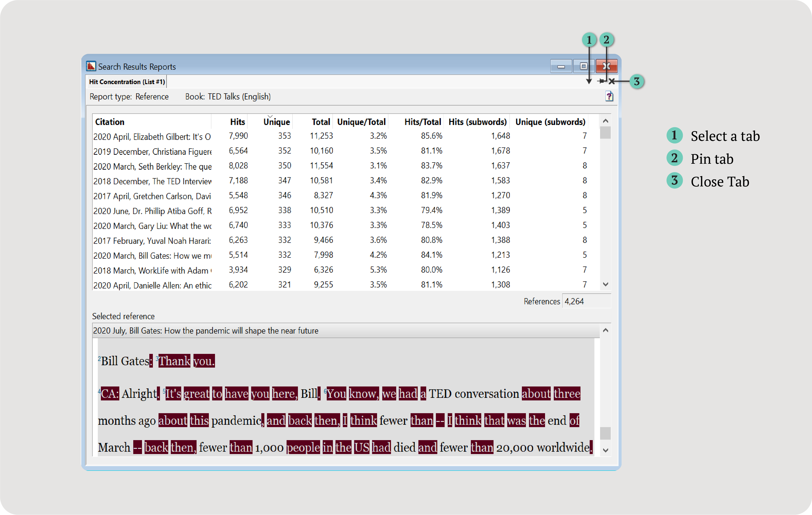This screenshot has height=515, width=812.
Task: Sort by the Citation column header
Action: [110, 122]
